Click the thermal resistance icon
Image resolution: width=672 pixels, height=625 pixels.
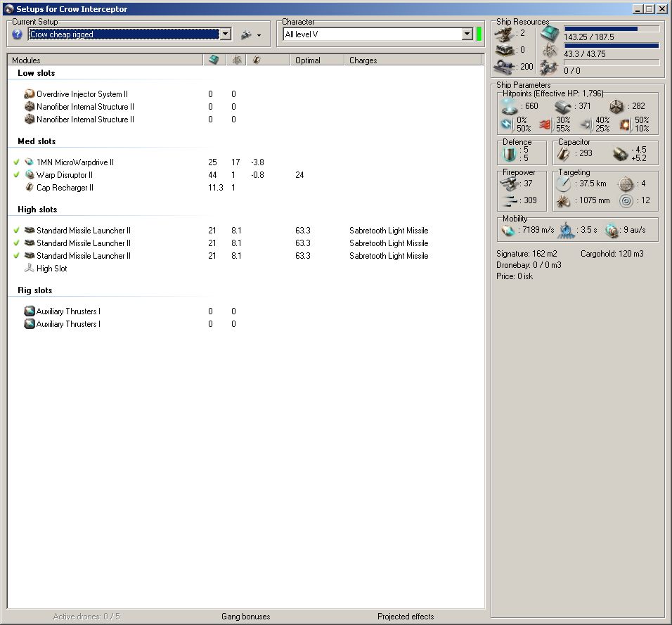(x=545, y=124)
